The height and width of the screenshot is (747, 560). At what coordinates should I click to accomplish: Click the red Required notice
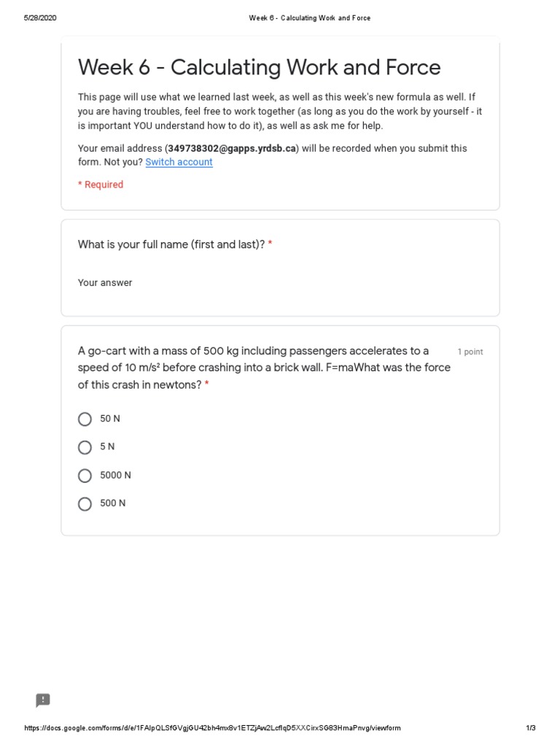101,185
